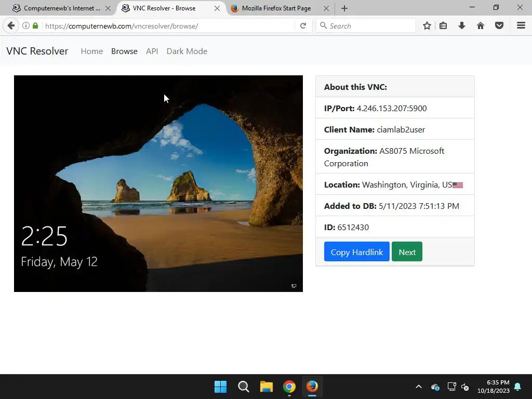Open the taskbar clock and date

(494, 387)
